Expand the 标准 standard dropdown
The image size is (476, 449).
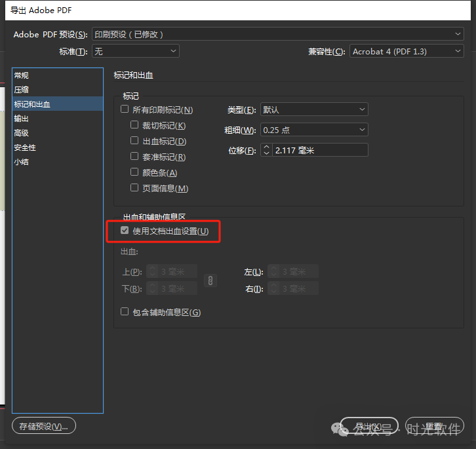[x=135, y=51]
